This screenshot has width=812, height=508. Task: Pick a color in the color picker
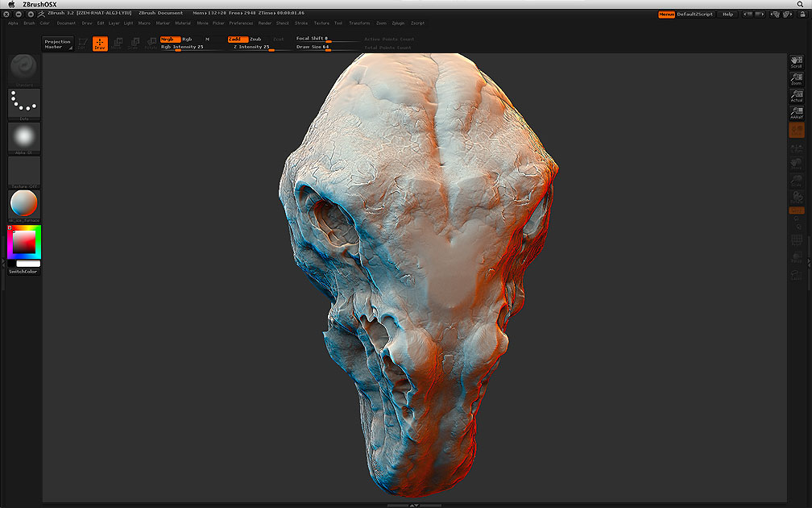click(24, 242)
